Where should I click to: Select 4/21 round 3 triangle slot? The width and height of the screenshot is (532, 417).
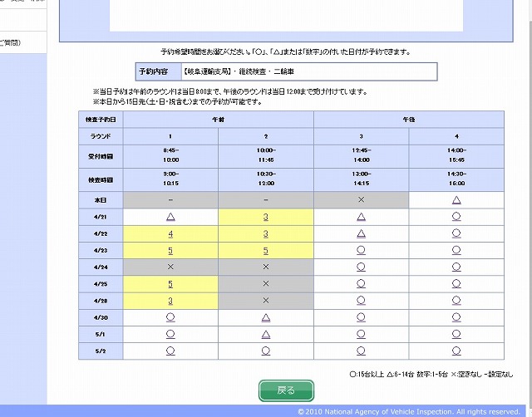[x=362, y=217]
